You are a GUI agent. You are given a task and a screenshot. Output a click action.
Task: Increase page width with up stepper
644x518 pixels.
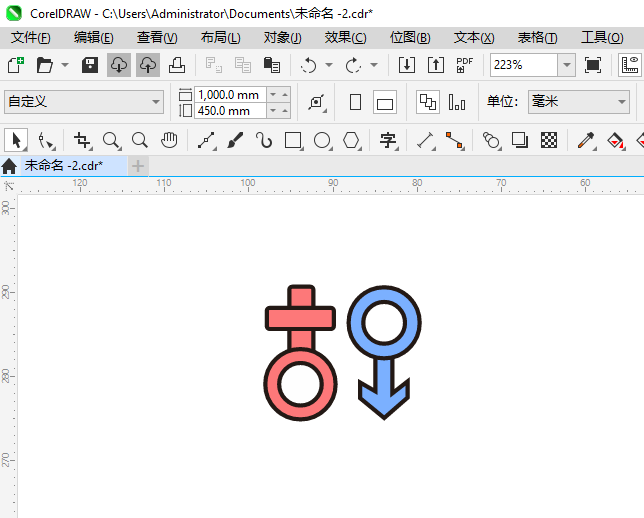285,94
